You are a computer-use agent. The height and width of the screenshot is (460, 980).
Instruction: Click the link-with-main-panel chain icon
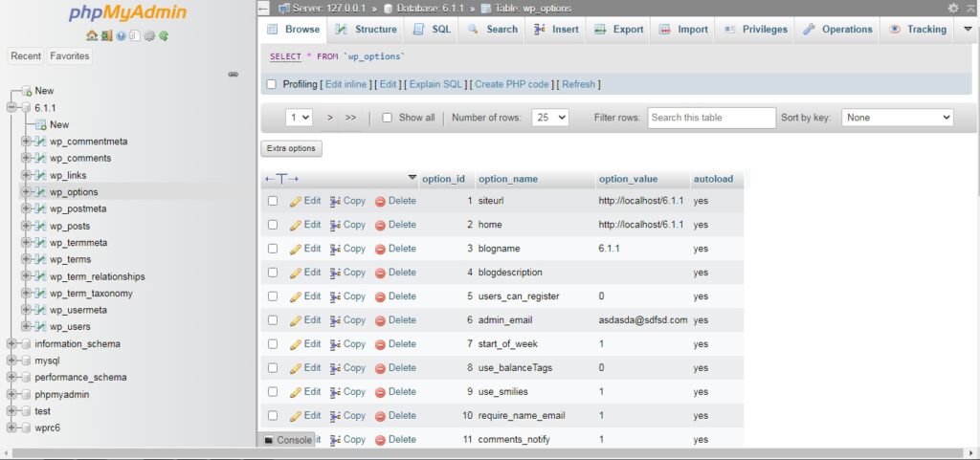[234, 75]
